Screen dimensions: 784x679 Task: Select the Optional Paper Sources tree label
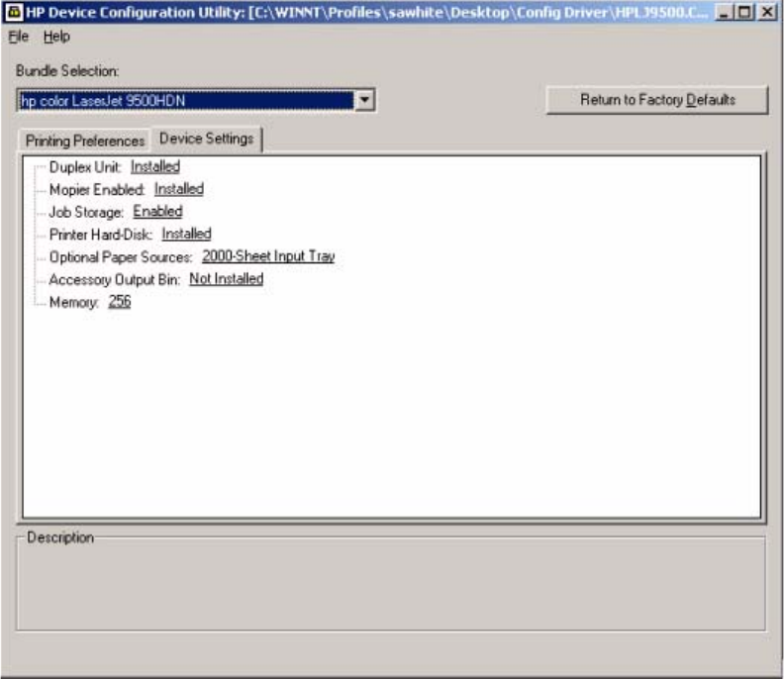click(x=121, y=257)
